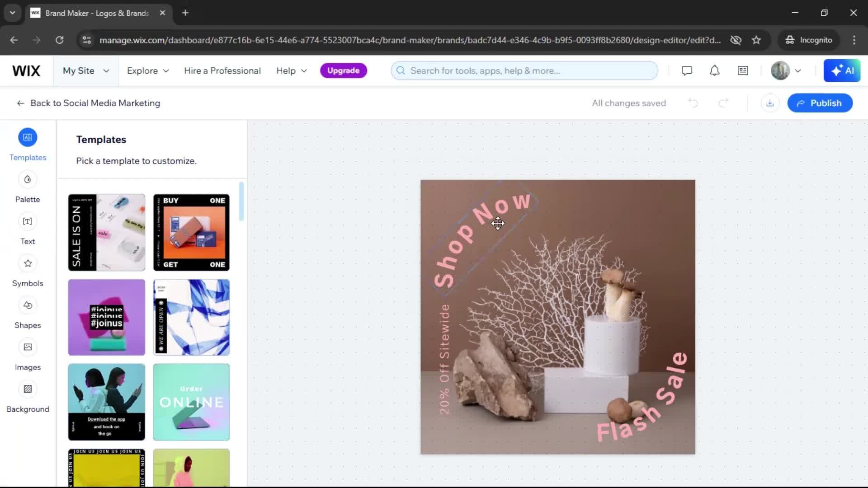Image resolution: width=868 pixels, height=488 pixels.
Task: Click the WIX logo
Action: pos(26,70)
